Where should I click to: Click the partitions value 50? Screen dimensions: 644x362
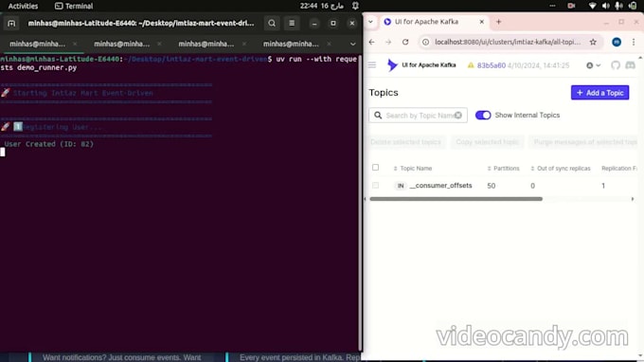click(492, 186)
